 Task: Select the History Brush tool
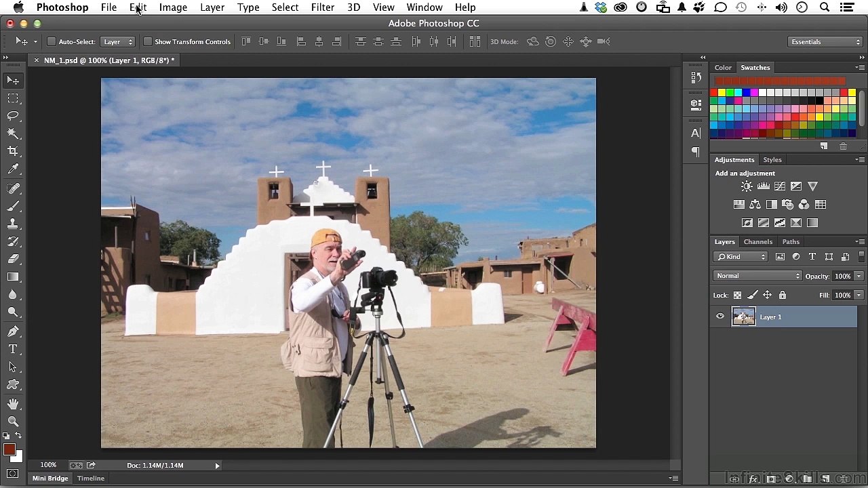click(x=13, y=241)
